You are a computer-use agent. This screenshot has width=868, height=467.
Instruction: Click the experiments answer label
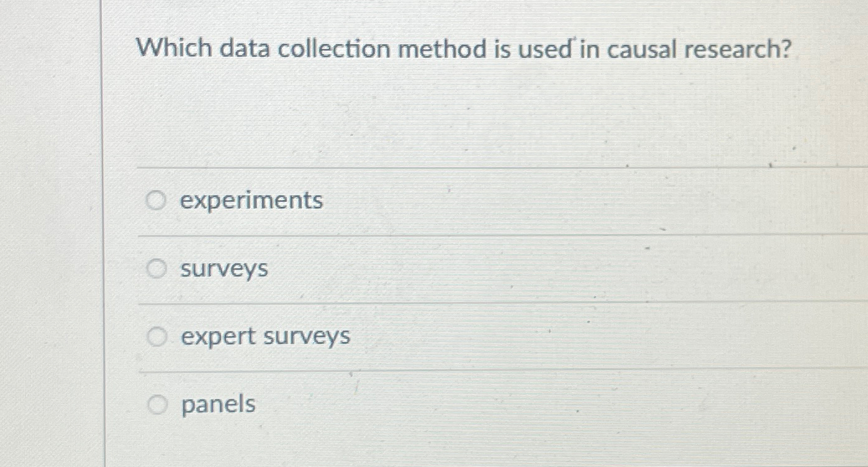tap(251, 200)
